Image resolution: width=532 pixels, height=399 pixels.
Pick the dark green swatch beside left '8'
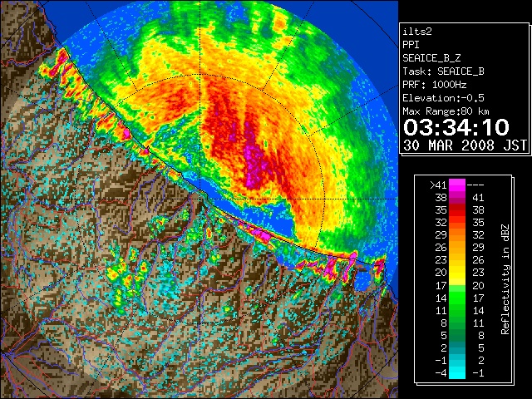pyautogui.click(x=457, y=323)
